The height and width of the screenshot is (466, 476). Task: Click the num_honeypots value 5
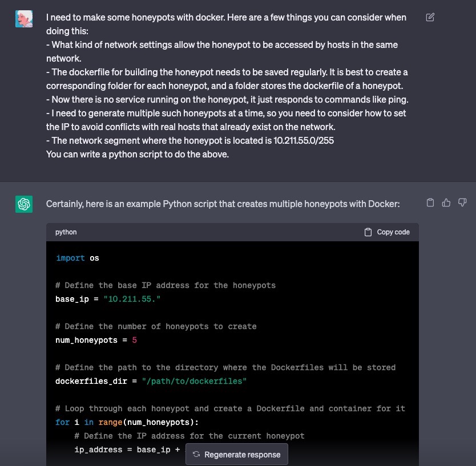click(x=134, y=340)
